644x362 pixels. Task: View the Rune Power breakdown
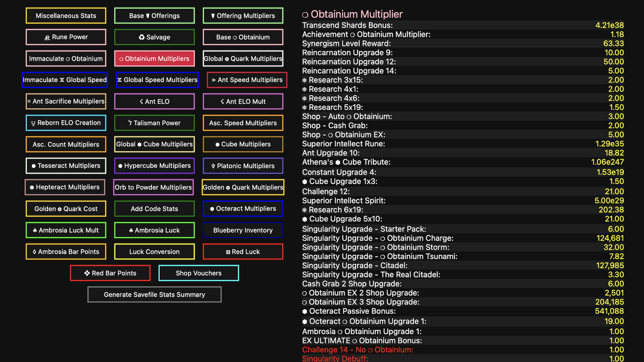(66, 37)
